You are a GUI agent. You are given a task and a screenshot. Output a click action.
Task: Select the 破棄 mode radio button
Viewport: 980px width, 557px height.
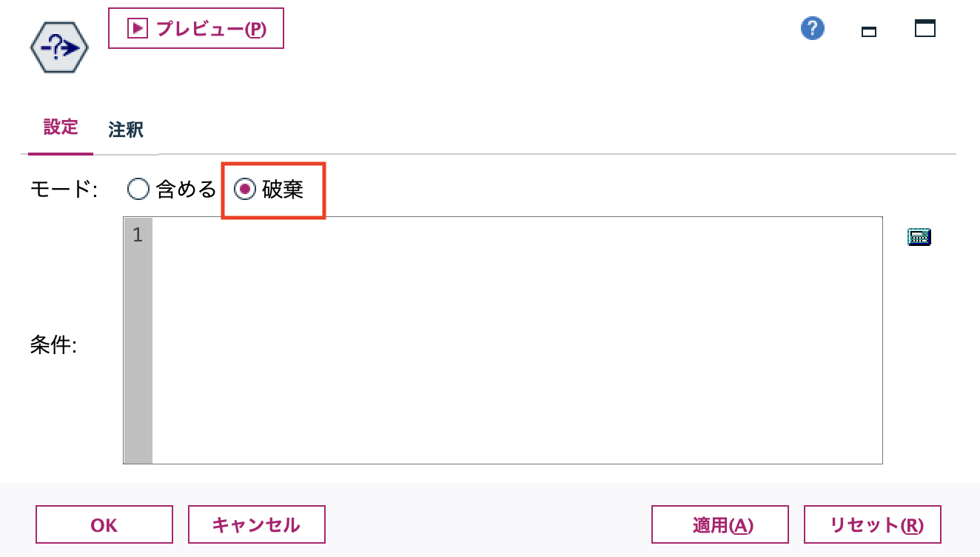point(246,189)
